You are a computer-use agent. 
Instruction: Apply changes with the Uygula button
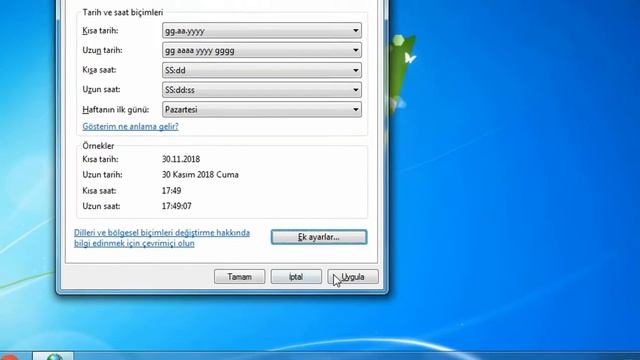pyautogui.click(x=353, y=277)
